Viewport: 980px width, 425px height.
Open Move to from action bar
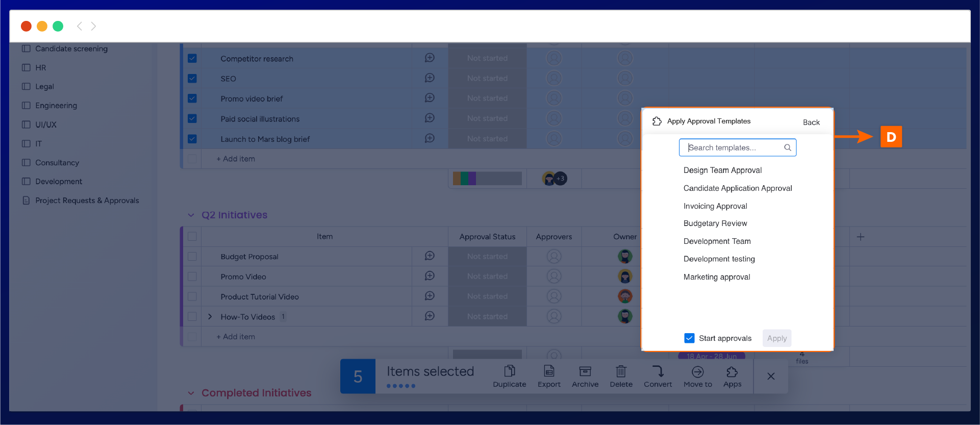[697, 371]
